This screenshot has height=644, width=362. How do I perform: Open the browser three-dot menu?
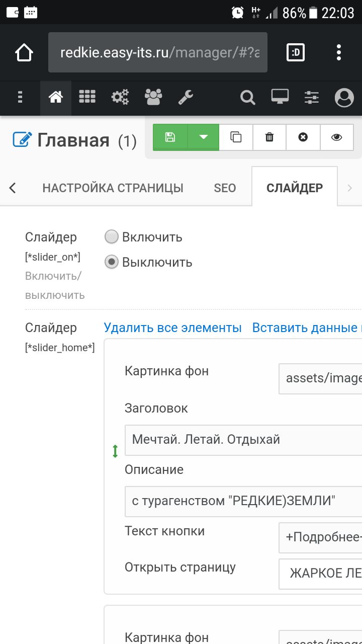coord(339,52)
